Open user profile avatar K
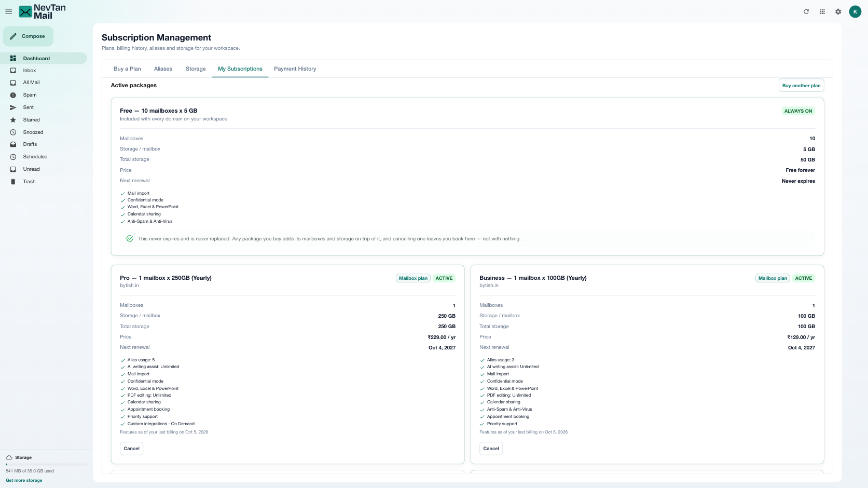Viewport: 868px width, 488px height. [x=855, y=11]
